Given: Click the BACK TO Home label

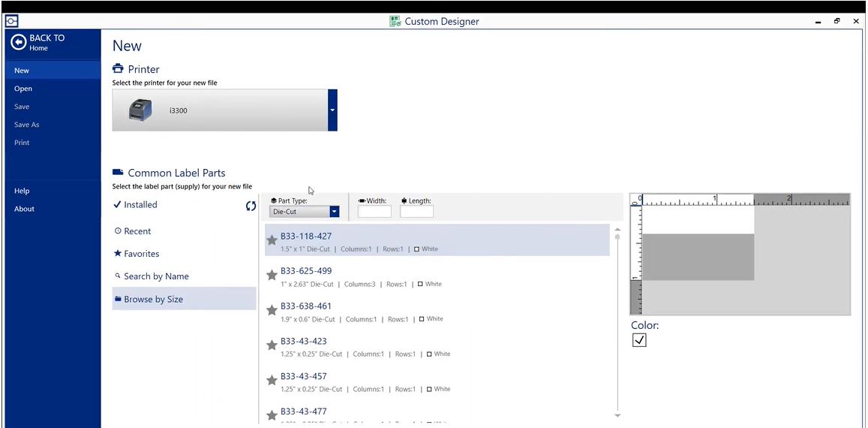Looking at the screenshot, I should (x=47, y=43).
